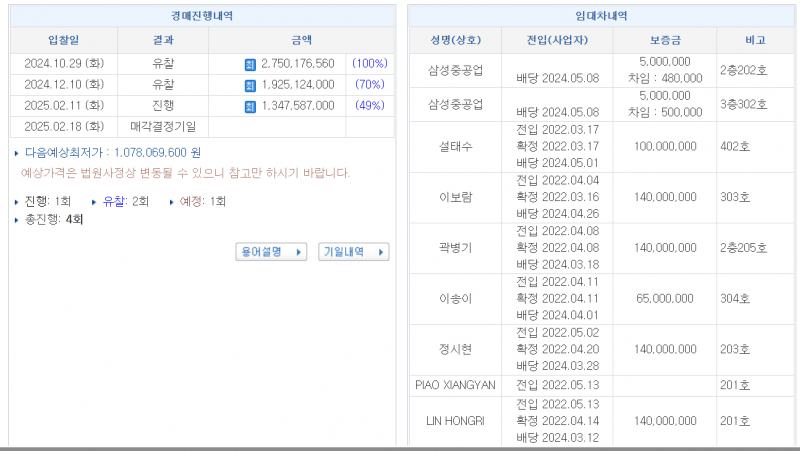Screen dimensions: 800x451
Task: Click the 입찰일 column header
Action: (64, 40)
